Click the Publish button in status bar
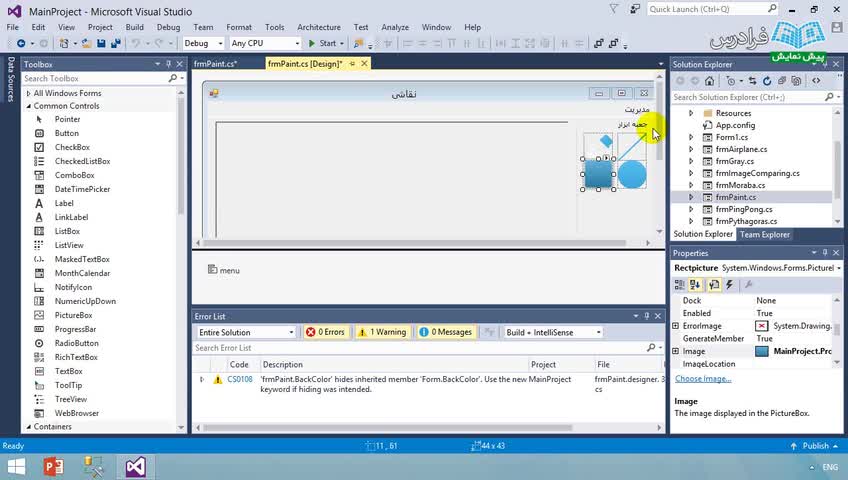 (x=816, y=446)
